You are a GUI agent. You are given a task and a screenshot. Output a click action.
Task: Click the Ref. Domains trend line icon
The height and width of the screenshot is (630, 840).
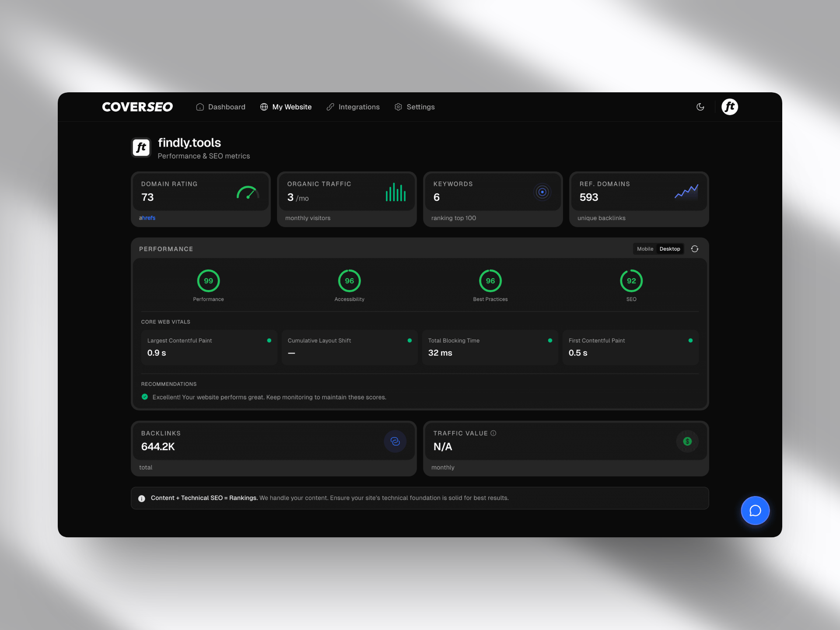coord(686,192)
